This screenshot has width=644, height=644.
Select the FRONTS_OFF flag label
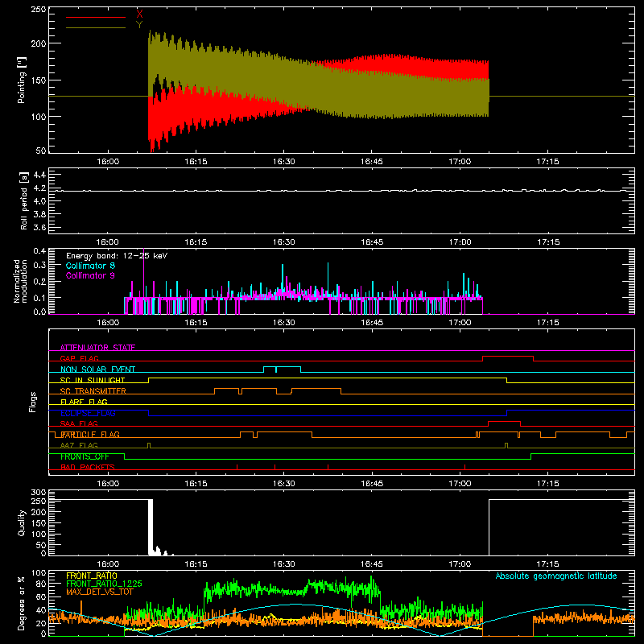(x=85, y=456)
